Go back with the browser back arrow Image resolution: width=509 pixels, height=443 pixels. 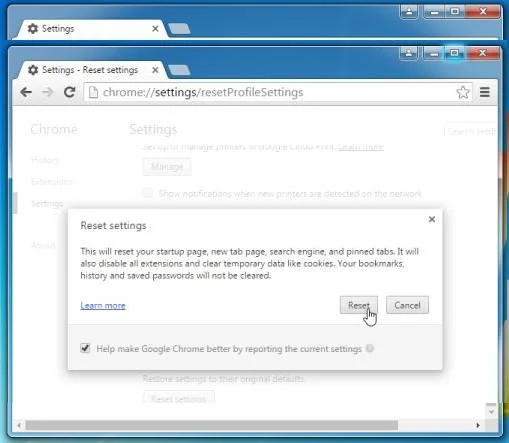[26, 92]
